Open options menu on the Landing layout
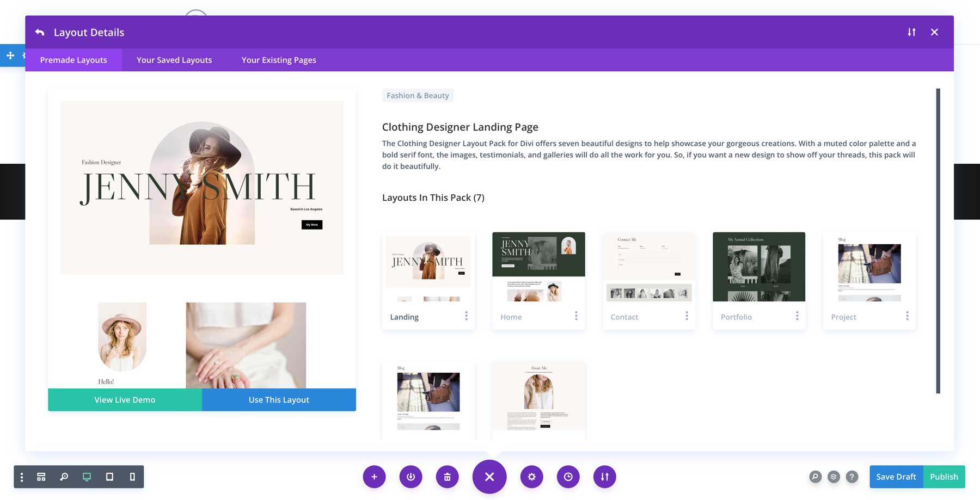980x500 pixels. tap(467, 316)
